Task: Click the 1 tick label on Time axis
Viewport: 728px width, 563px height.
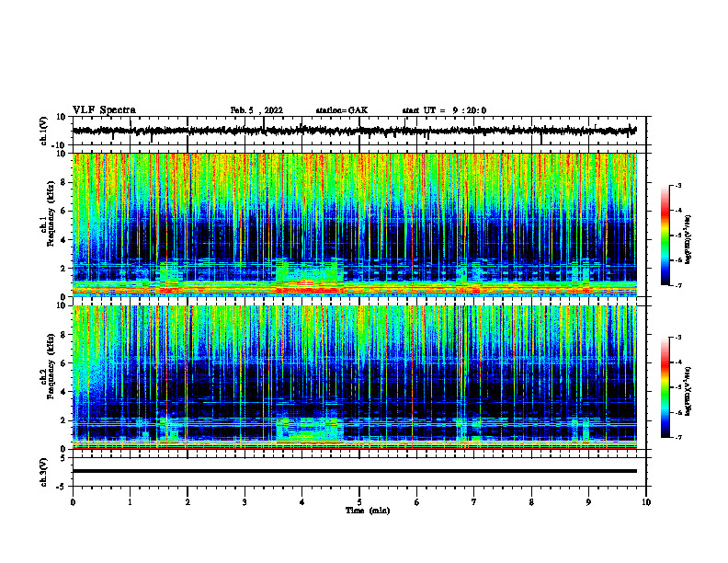Action: pyautogui.click(x=130, y=502)
